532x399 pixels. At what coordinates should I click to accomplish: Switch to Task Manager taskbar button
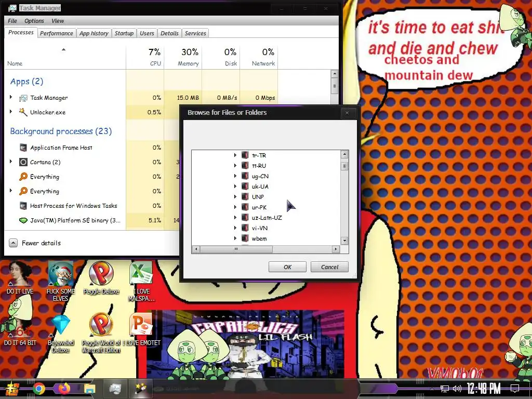[x=115, y=389]
